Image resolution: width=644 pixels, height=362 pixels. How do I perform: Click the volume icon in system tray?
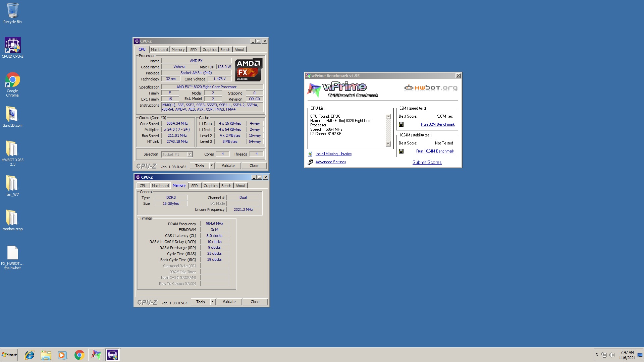pyautogui.click(x=612, y=355)
